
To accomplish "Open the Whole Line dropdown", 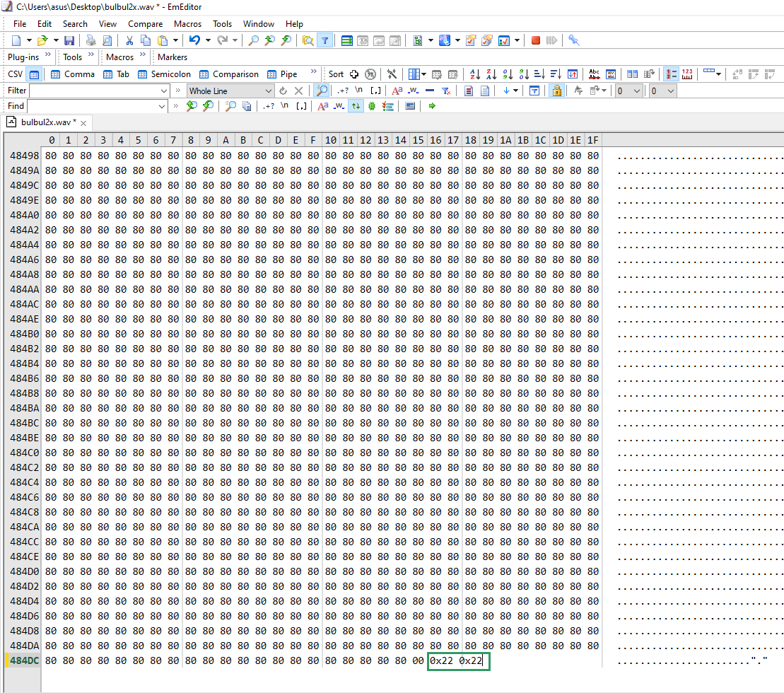I will point(230,91).
